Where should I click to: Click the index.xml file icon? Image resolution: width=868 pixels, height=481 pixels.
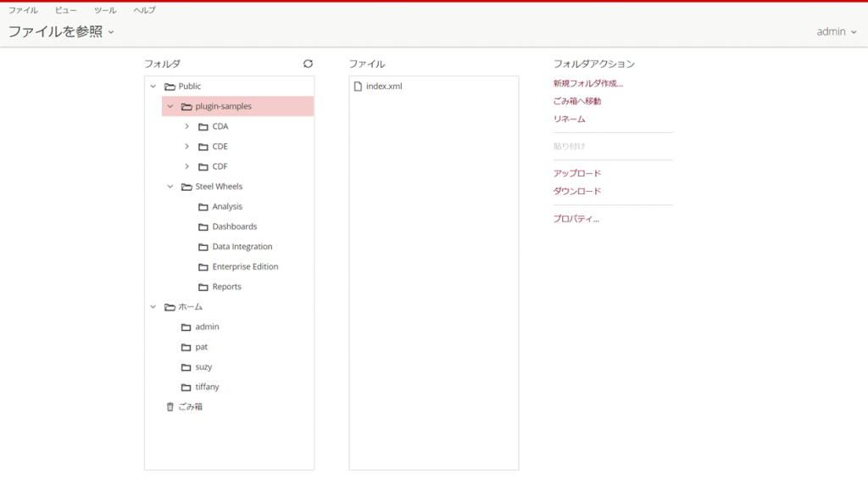point(358,87)
